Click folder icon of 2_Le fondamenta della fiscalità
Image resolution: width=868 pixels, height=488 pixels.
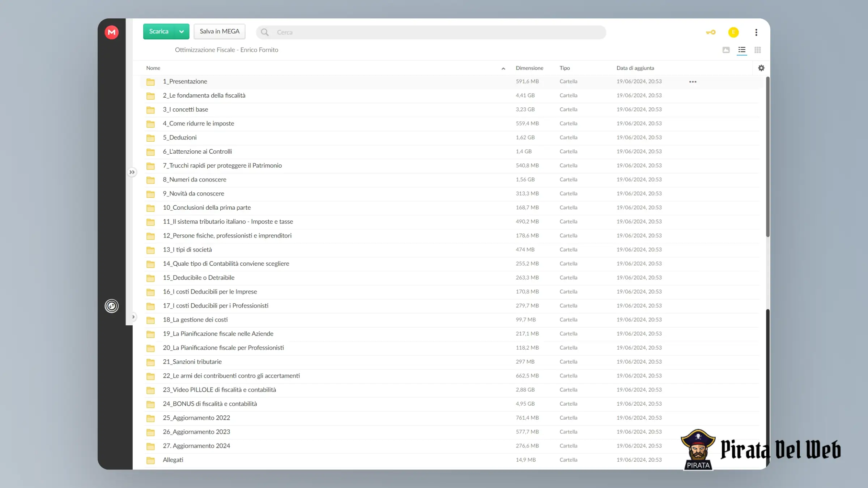150,96
